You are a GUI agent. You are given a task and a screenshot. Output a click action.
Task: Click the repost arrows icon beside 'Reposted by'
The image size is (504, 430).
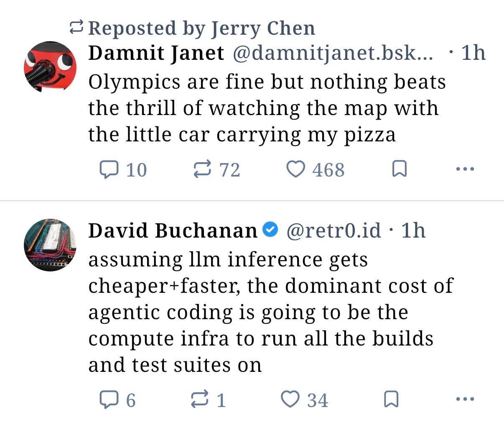[76, 28]
